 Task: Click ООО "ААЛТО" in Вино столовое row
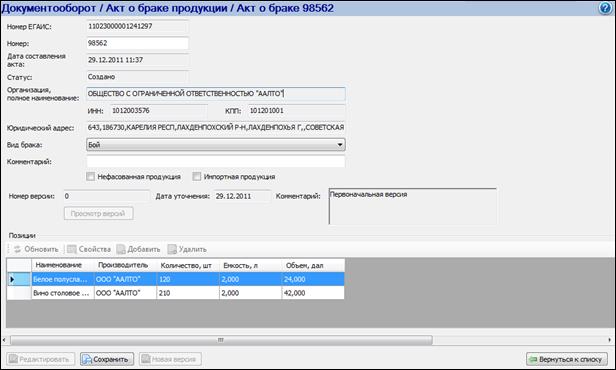126,293
